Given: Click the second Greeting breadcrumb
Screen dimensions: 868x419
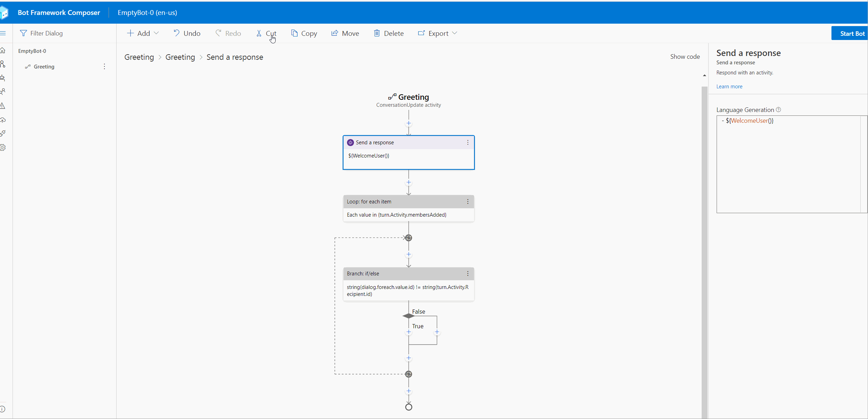Looking at the screenshot, I should click(x=180, y=57).
